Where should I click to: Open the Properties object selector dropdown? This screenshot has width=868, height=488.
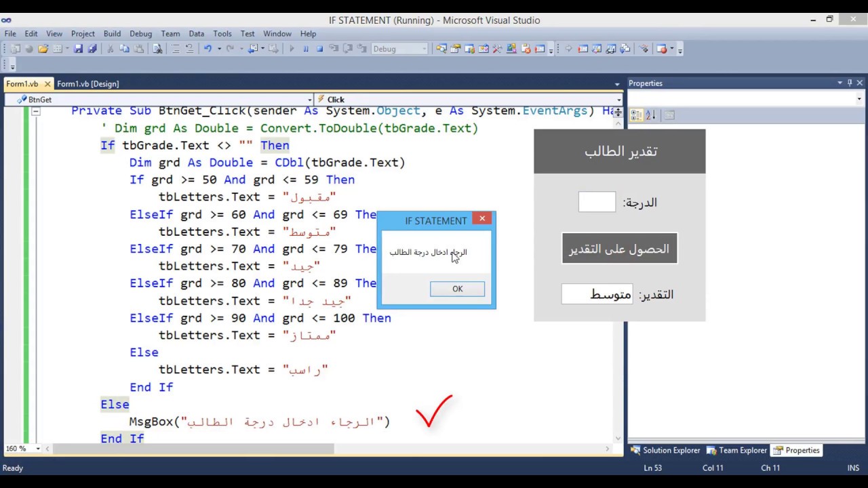point(859,99)
